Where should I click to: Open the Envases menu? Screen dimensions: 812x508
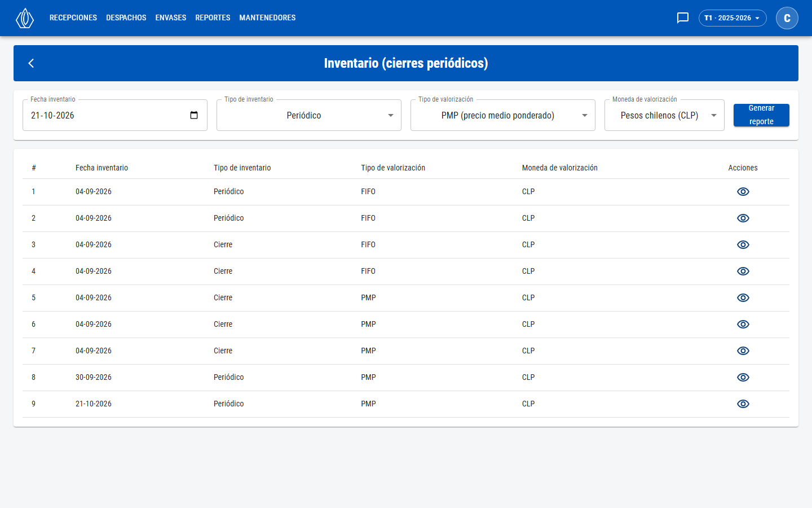(171, 18)
